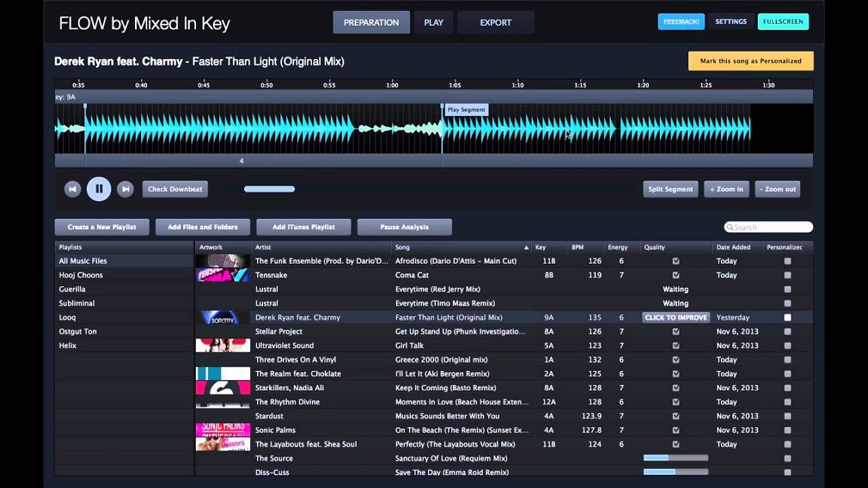Open the Ostgut Ton playlist

point(124,331)
